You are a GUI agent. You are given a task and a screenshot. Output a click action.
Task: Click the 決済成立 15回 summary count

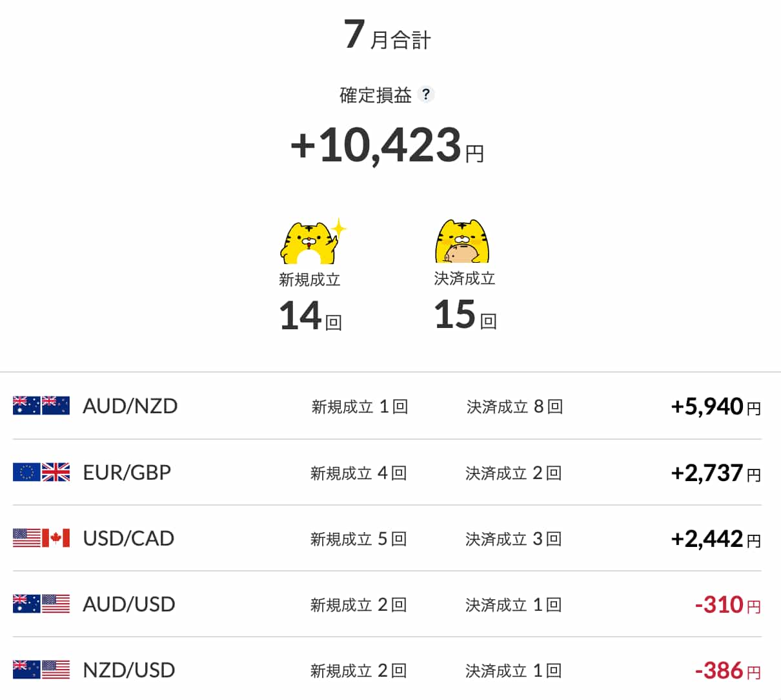[465, 314]
